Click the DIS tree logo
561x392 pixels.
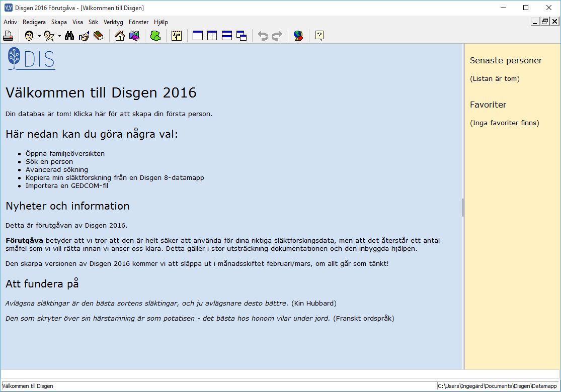tap(32, 58)
